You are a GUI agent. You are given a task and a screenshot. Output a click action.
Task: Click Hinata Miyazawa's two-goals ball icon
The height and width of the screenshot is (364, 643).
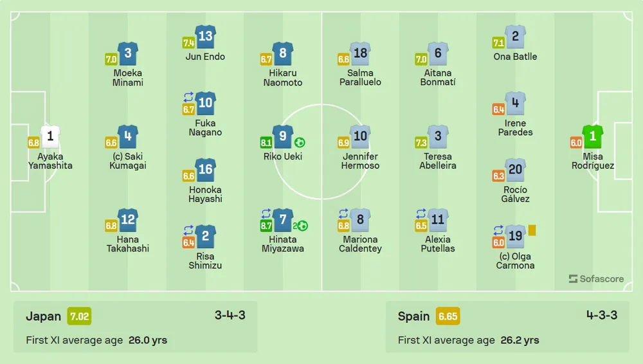[302, 226]
